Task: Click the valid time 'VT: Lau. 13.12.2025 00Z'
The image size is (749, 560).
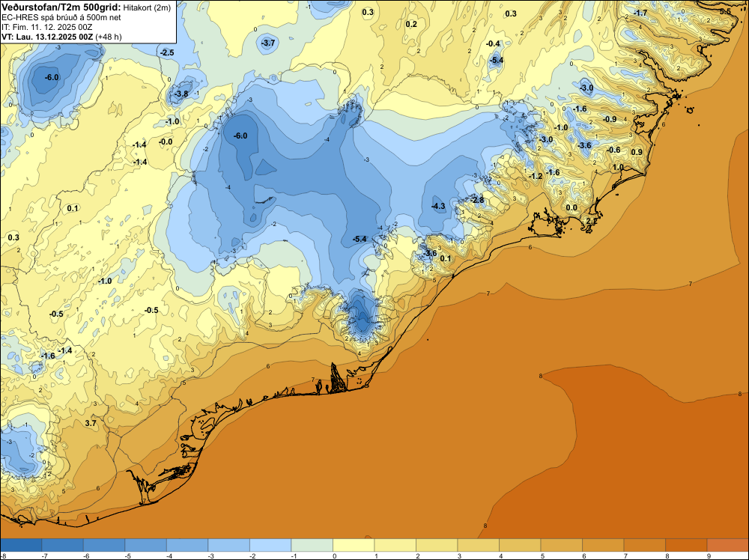Action: pyautogui.click(x=47, y=37)
